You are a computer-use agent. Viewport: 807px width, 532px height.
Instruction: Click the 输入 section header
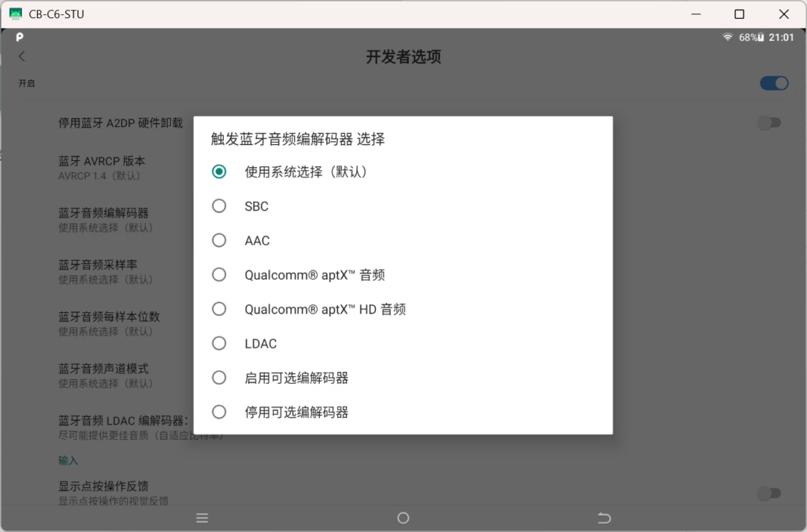click(x=68, y=460)
